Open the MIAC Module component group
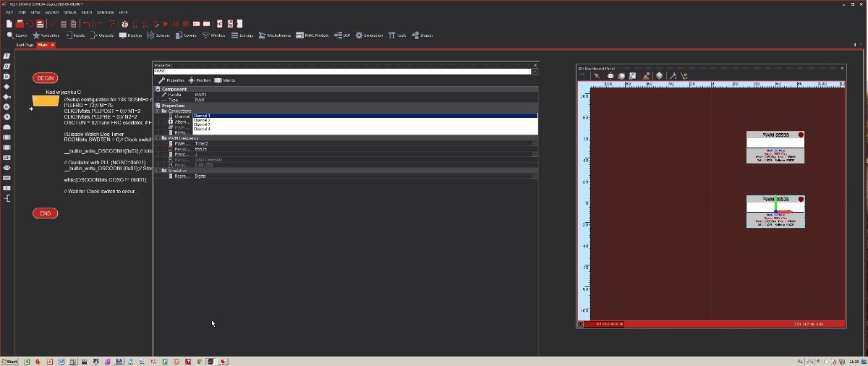 (x=312, y=35)
